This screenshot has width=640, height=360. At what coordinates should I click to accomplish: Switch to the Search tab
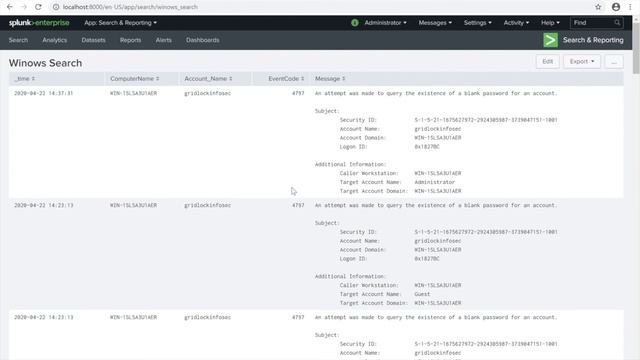point(18,40)
